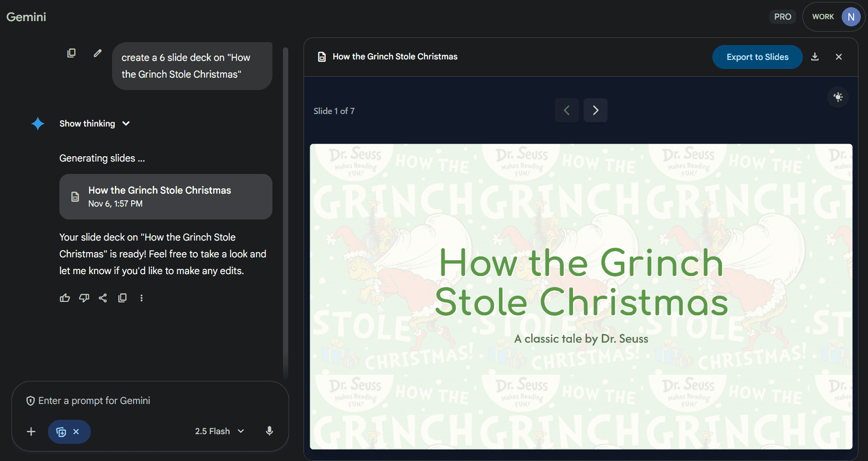Click the 'Slide 1 of 7' indicator
Image resolution: width=868 pixels, height=461 pixels.
click(x=334, y=111)
